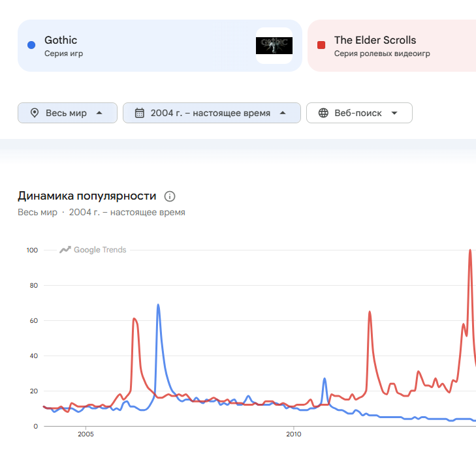Screen dimensions: 476x454
Task: Click the Веб-поиск dropdown arrow
Action: coord(394,113)
